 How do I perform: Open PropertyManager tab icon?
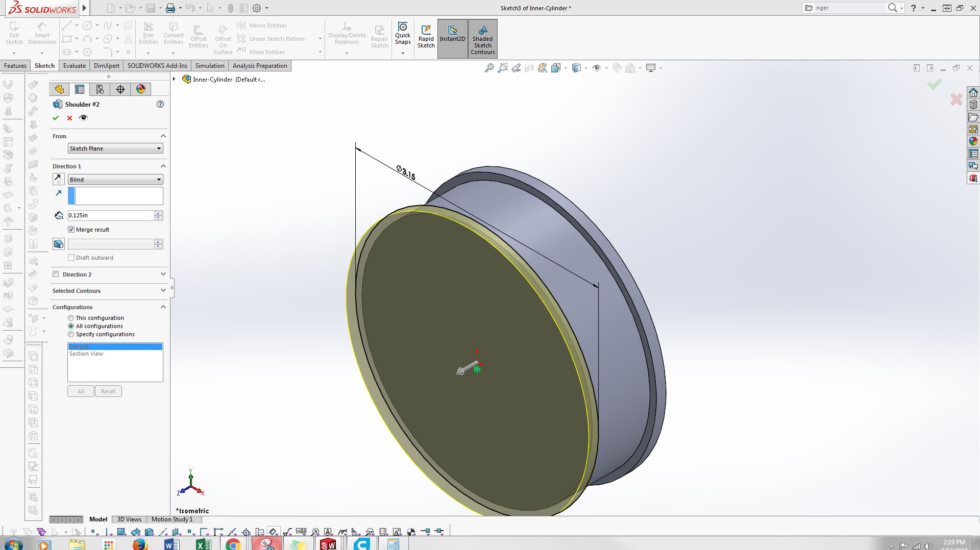pos(80,89)
